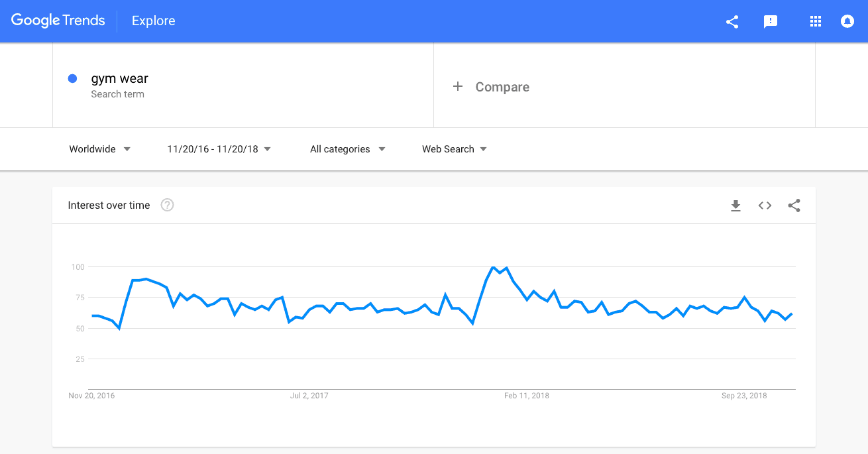
Task: Click the blue dot beside gym wear
Action: 73,79
